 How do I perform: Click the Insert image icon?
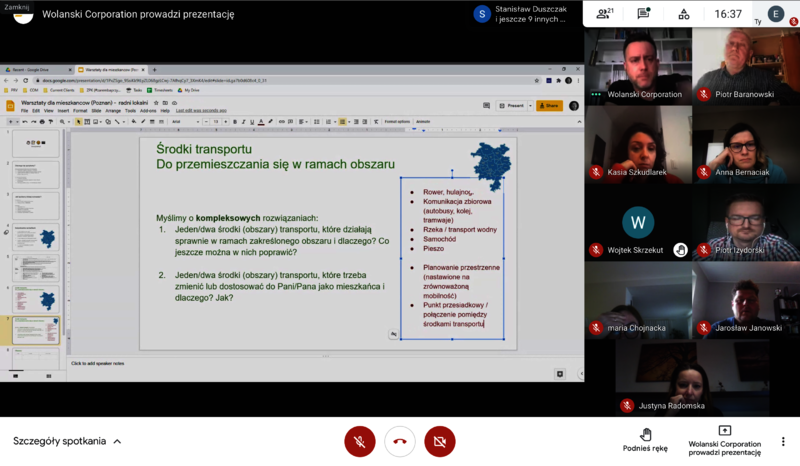95,121
